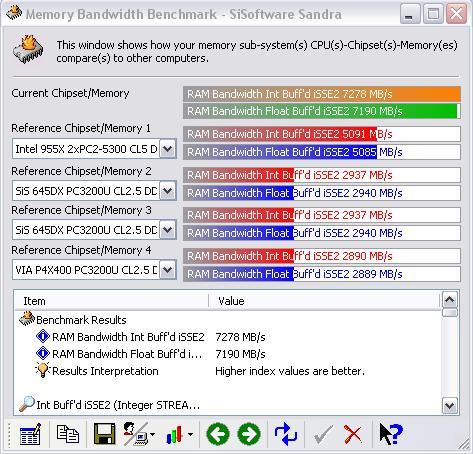Screen dimensions: 473x454
Task: Click the Options table icon in toolbar
Action: [x=30, y=434]
